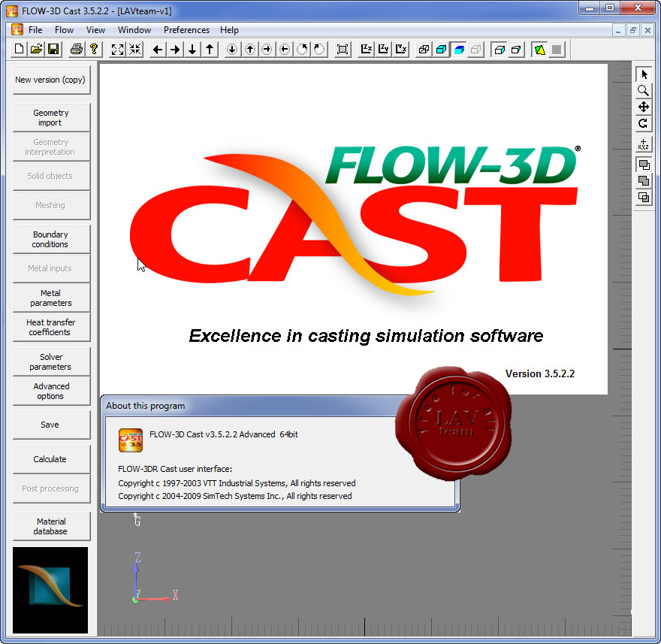Restore the inner document window
The image size is (661, 644).
tap(632, 30)
